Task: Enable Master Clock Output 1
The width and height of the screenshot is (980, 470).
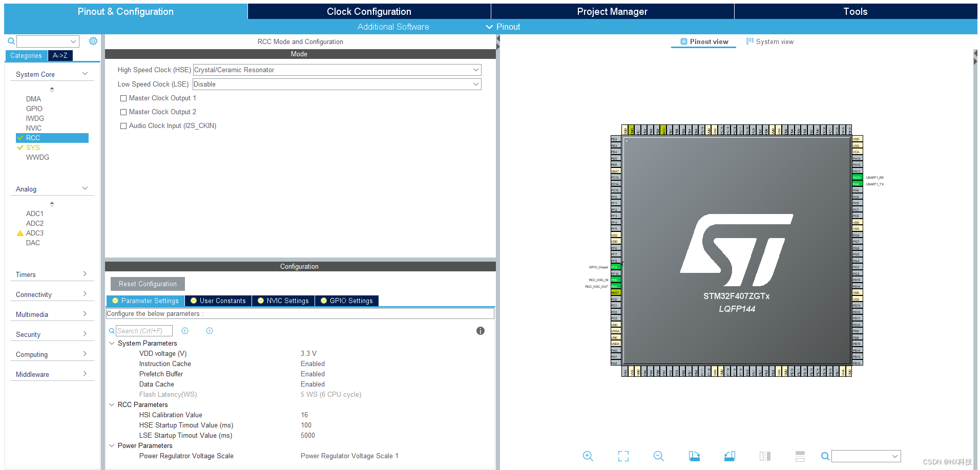Action: (123, 98)
